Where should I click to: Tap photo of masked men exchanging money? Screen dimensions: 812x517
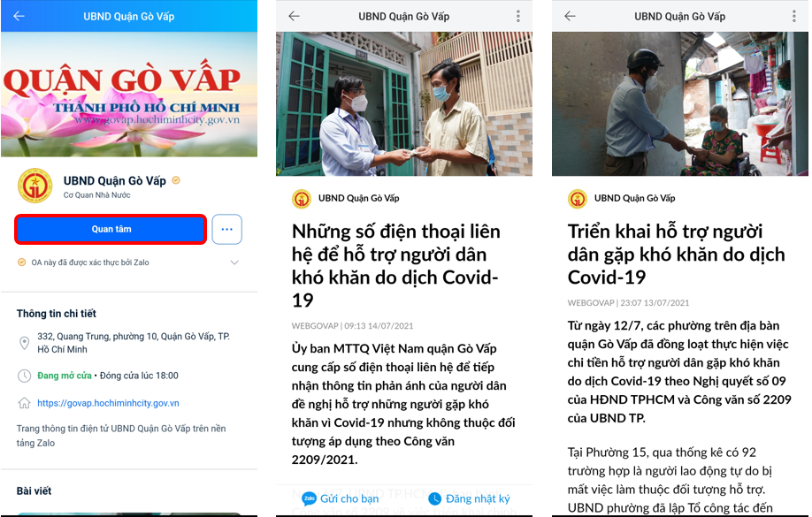tap(404, 103)
